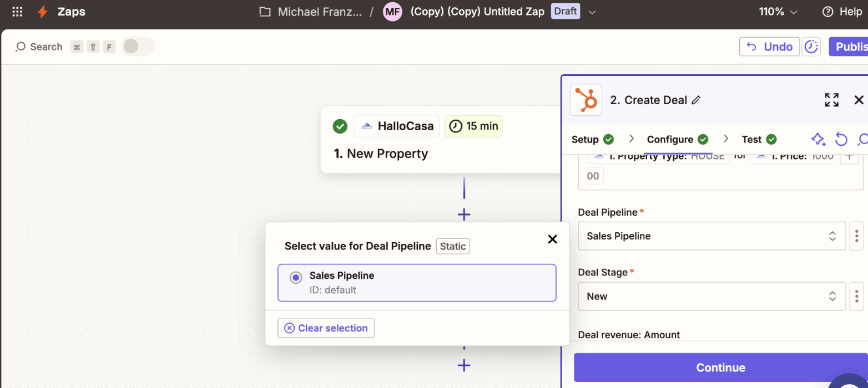Close the Create Deal panel
This screenshot has width=868, height=388.
pos(859,100)
